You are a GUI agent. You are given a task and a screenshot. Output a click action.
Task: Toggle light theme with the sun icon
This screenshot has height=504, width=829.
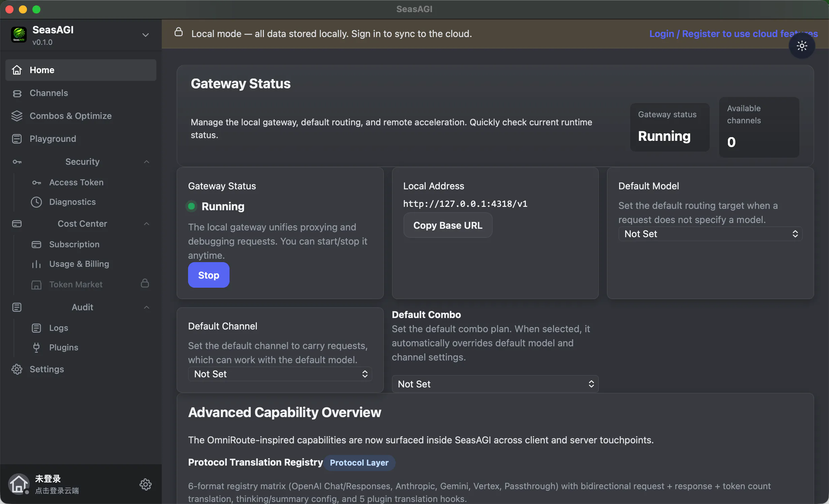click(x=802, y=46)
